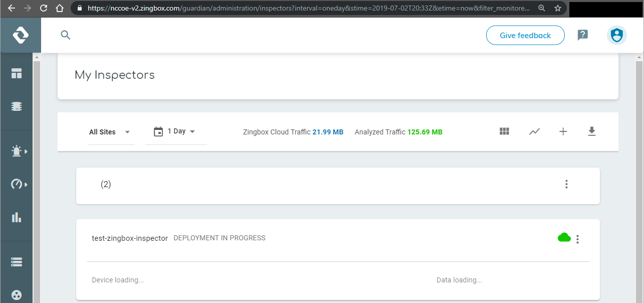
Task: Switch to trend line chart view
Action: (534, 131)
